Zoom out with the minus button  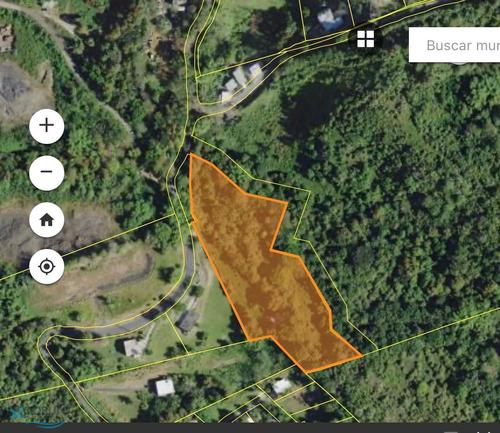[x=47, y=173]
